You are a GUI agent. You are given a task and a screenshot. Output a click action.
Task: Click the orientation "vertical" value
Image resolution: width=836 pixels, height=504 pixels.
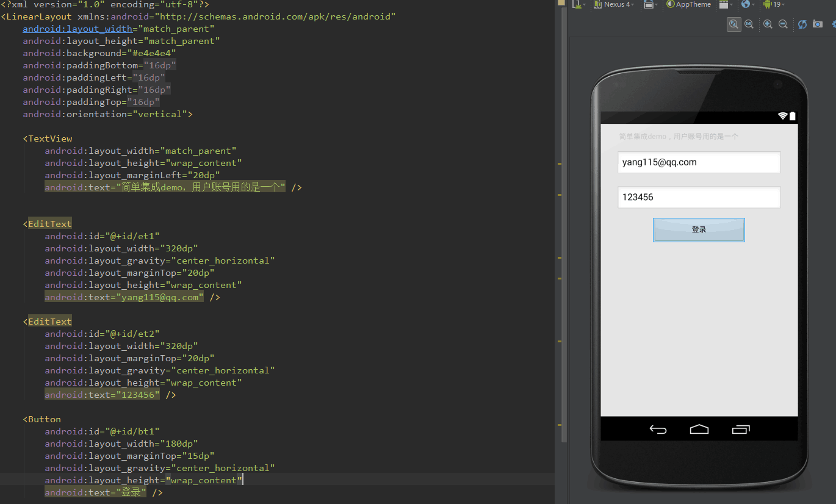point(160,114)
